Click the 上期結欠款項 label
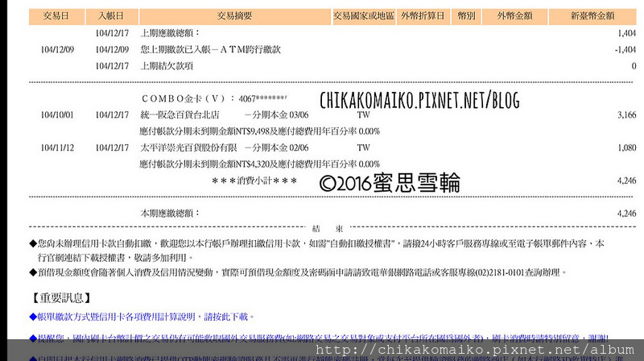The width and height of the screenshot is (644, 361). [x=167, y=66]
